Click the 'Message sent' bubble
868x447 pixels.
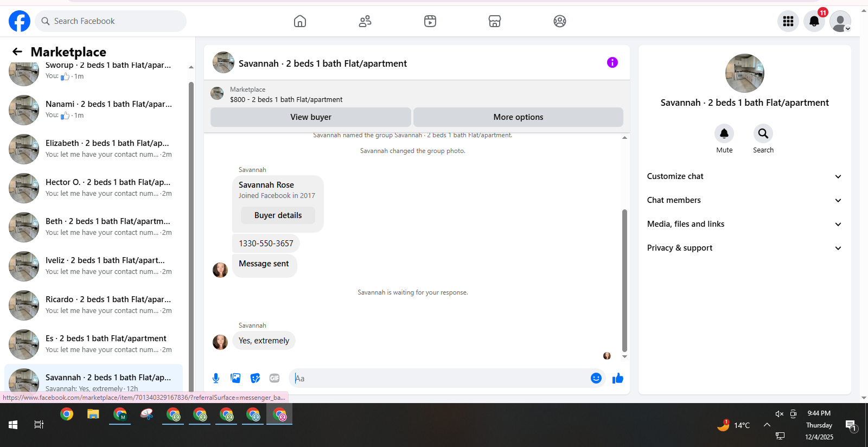(264, 266)
